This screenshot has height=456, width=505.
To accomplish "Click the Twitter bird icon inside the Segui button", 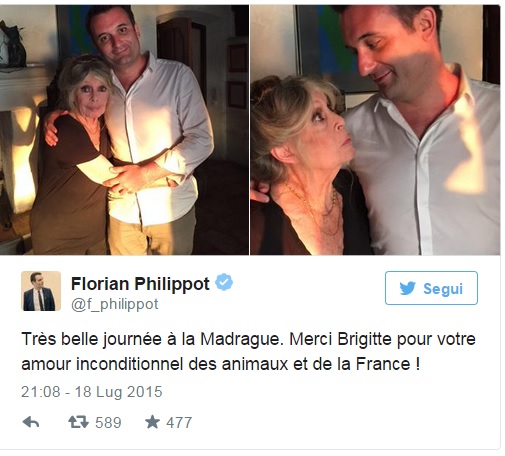I will pyautogui.click(x=408, y=288).
